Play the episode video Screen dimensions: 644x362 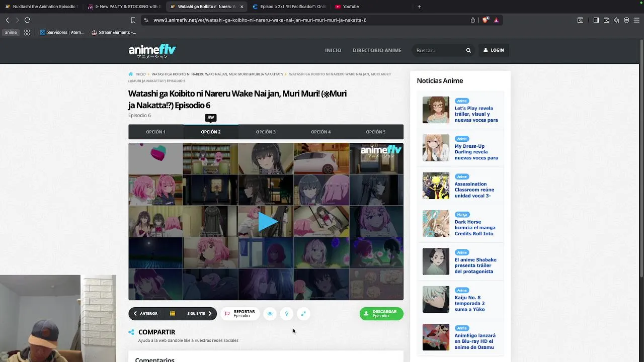coord(267,221)
